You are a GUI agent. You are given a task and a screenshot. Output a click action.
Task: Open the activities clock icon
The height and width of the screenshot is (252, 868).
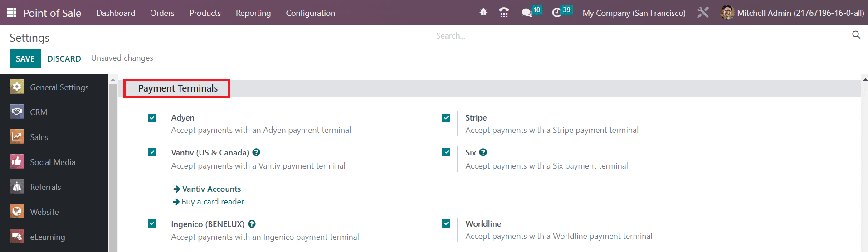(557, 13)
